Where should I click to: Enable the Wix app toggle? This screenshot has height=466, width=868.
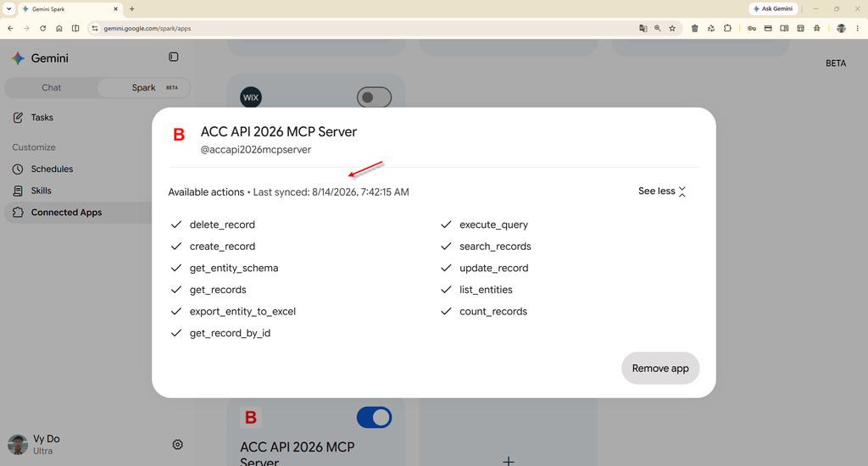[x=374, y=97]
